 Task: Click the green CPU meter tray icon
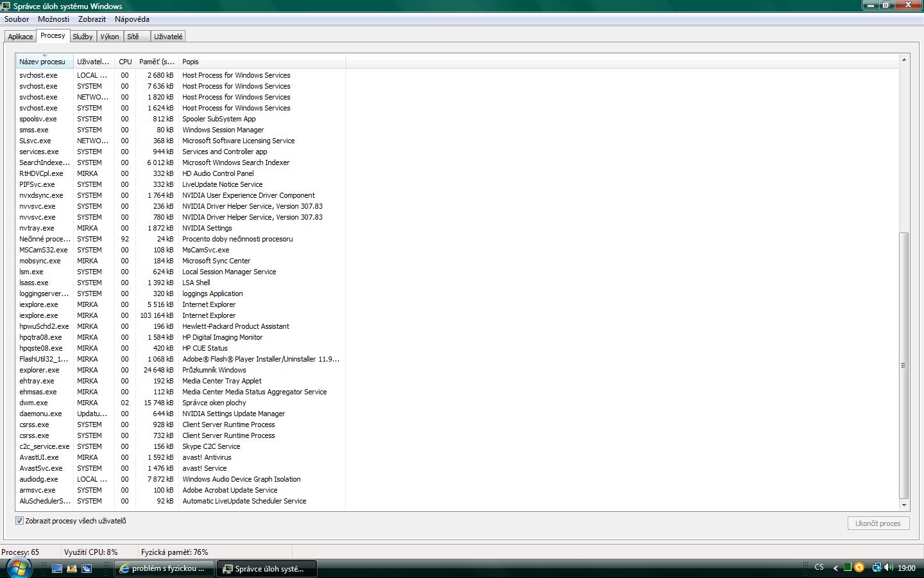pos(848,568)
